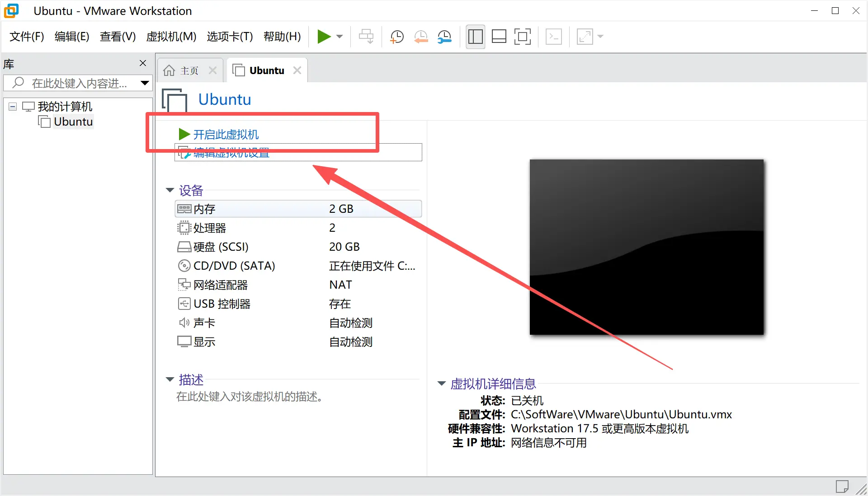Collapse the 我的计算机 tree node
Image resolution: width=868 pixels, height=496 pixels.
13,107
